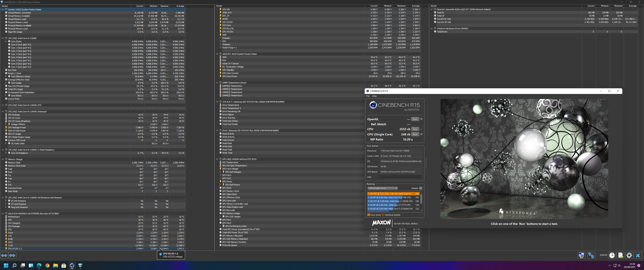Toggle the OpenGL test checkbox in Cinebench

(x=421, y=119)
